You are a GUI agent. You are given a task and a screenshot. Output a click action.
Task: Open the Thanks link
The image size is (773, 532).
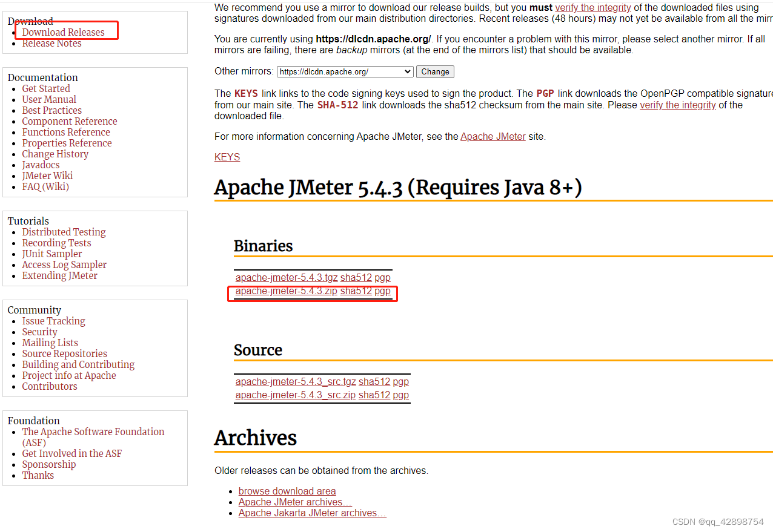[x=38, y=475]
